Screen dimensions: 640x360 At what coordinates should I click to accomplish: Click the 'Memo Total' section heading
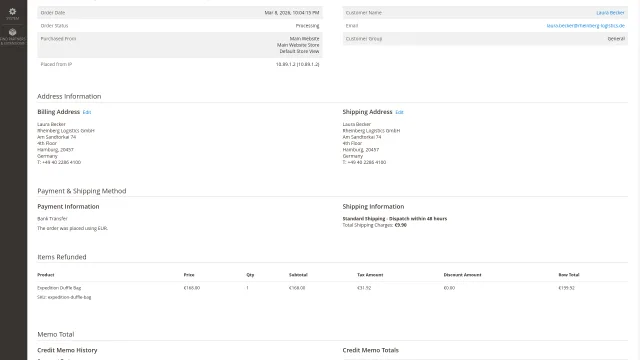point(56,334)
